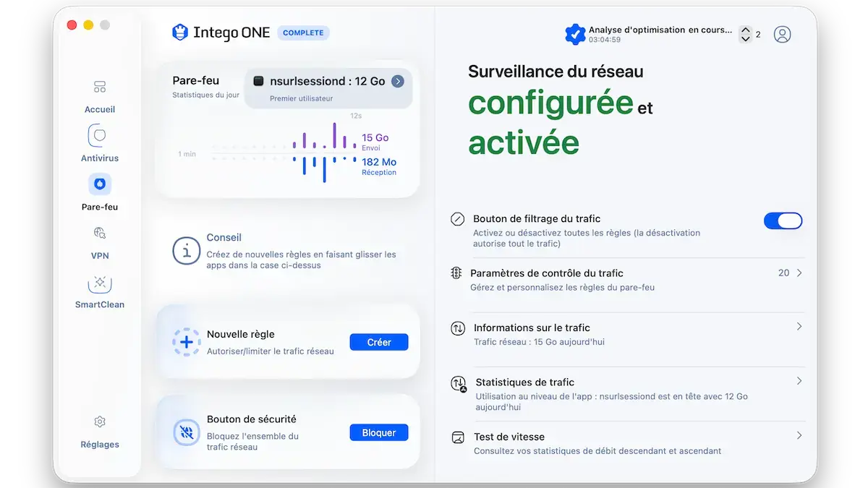Click the Conseil heading text
The image size is (868, 488).
click(224, 237)
